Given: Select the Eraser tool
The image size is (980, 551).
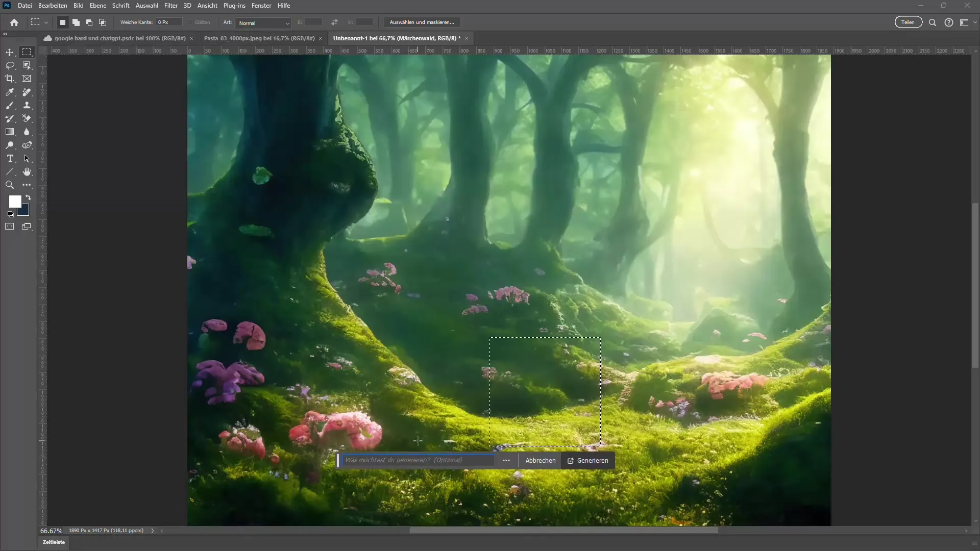Looking at the screenshot, I should click(27, 118).
